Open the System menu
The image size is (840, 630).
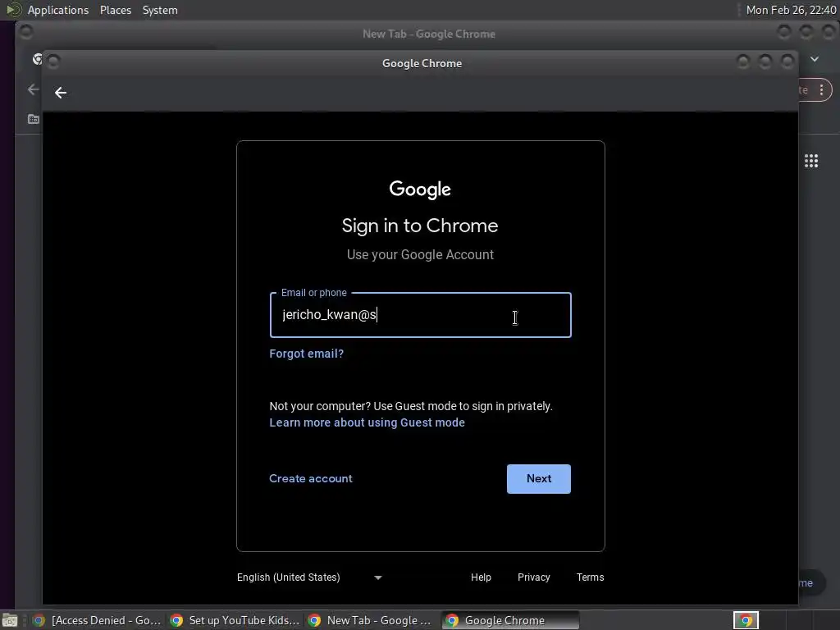pyautogui.click(x=160, y=10)
